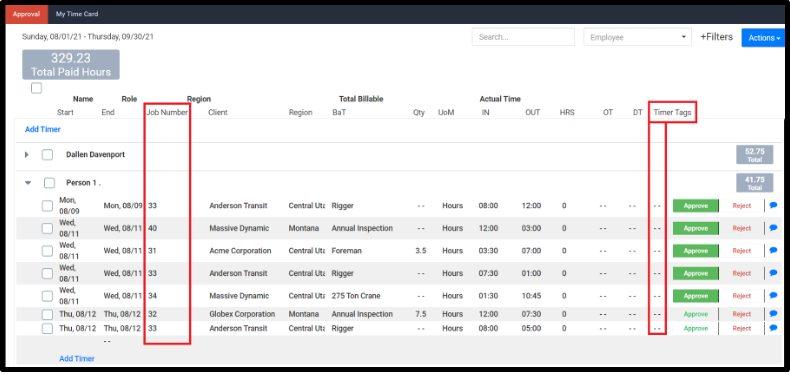
Task: Open +Filters
Action: pos(716,37)
